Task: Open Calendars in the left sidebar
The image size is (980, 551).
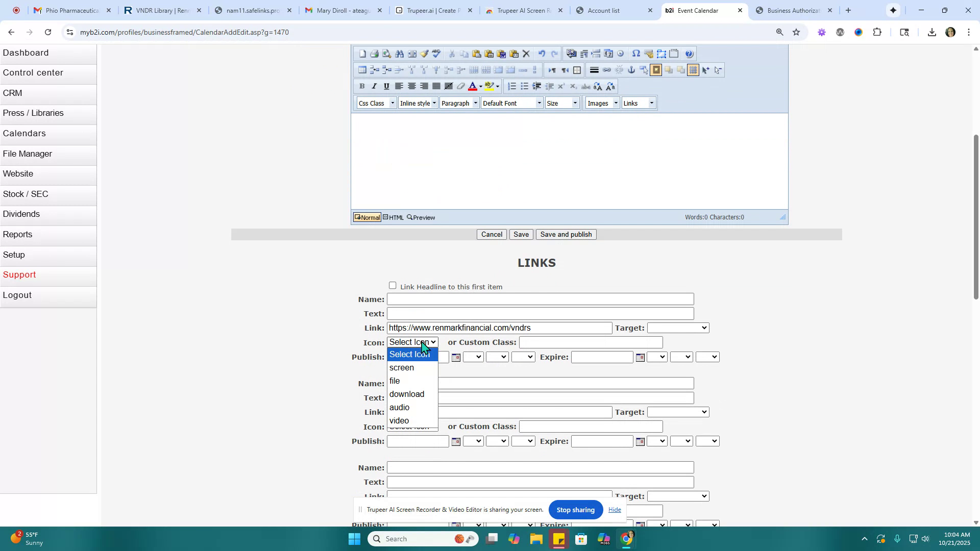Action: click(x=24, y=133)
